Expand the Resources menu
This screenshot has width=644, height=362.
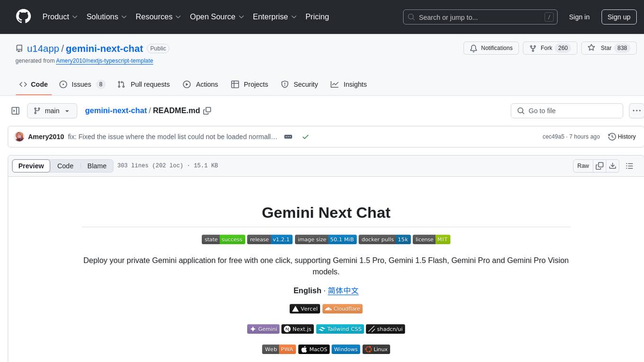[x=158, y=17]
